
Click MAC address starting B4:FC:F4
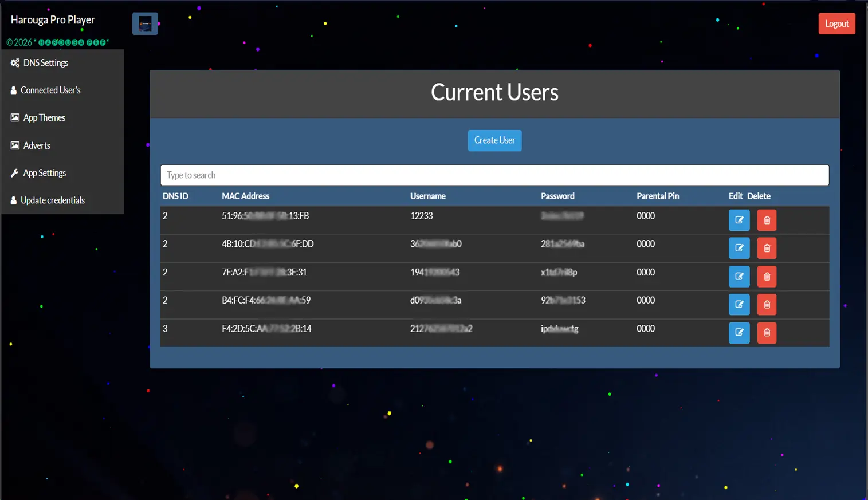pos(266,300)
